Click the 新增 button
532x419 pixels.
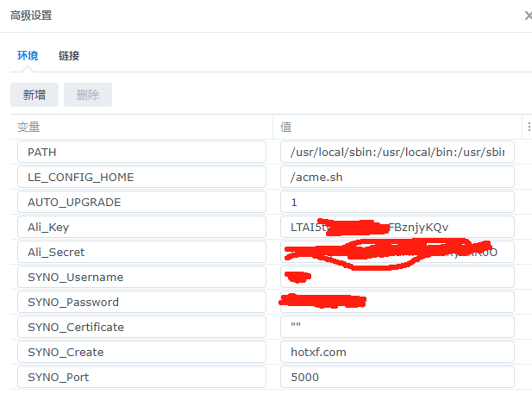pyautogui.click(x=34, y=95)
